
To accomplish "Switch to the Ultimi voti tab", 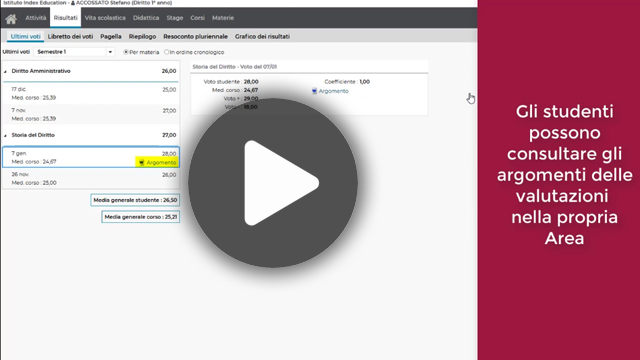I will coord(25,36).
